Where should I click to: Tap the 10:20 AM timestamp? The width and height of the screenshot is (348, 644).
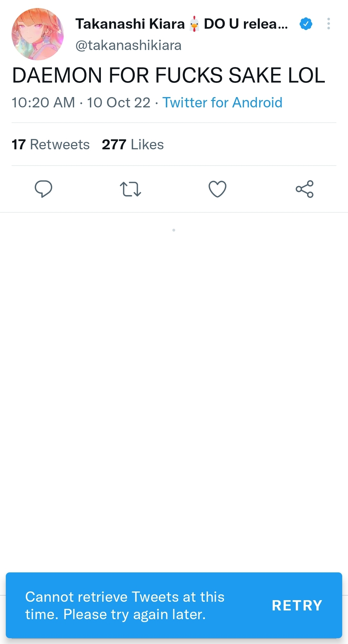[x=43, y=103]
